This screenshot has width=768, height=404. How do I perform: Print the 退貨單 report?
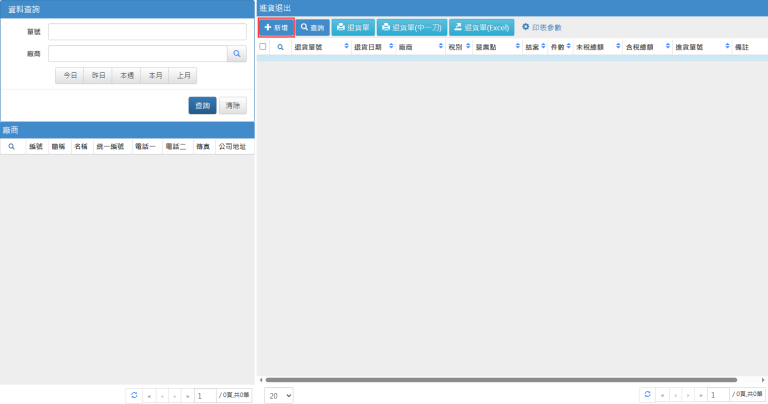pos(353,27)
